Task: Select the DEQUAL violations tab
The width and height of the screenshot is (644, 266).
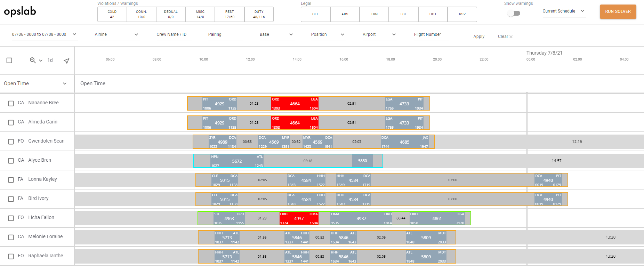Action: pyautogui.click(x=171, y=14)
